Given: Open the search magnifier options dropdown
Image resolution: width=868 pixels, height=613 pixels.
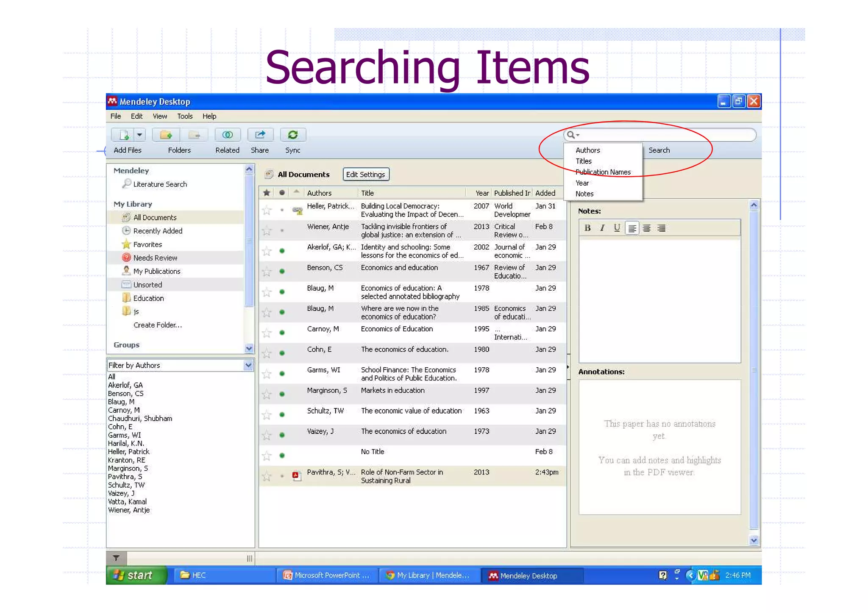Looking at the screenshot, I should (x=573, y=135).
